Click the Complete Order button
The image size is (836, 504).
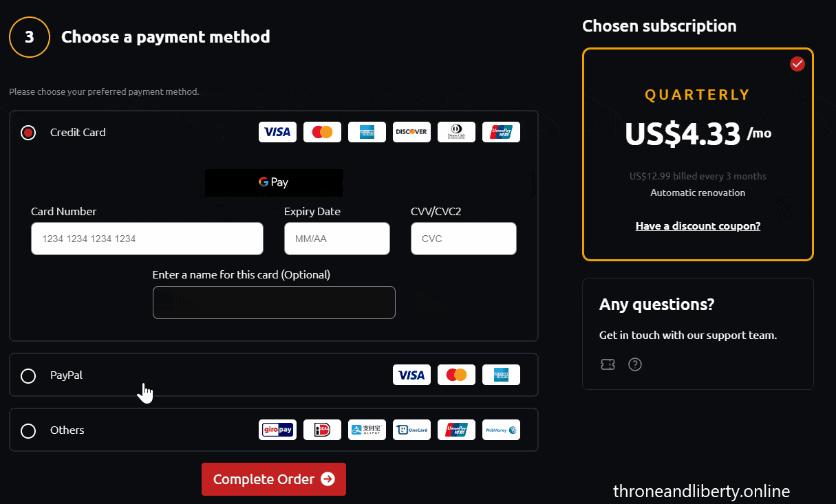[x=274, y=479]
